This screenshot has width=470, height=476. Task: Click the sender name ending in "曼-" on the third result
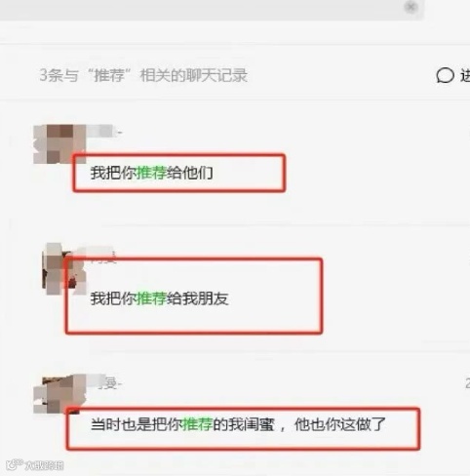[109, 383]
